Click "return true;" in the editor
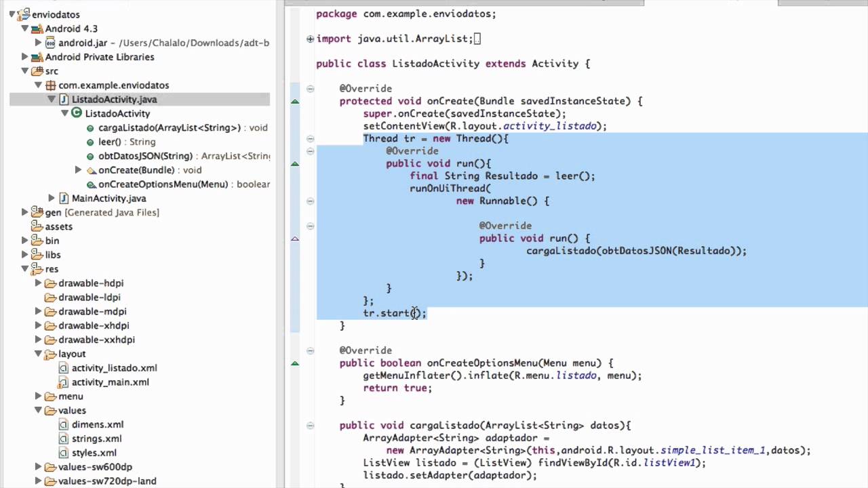 pyautogui.click(x=397, y=388)
